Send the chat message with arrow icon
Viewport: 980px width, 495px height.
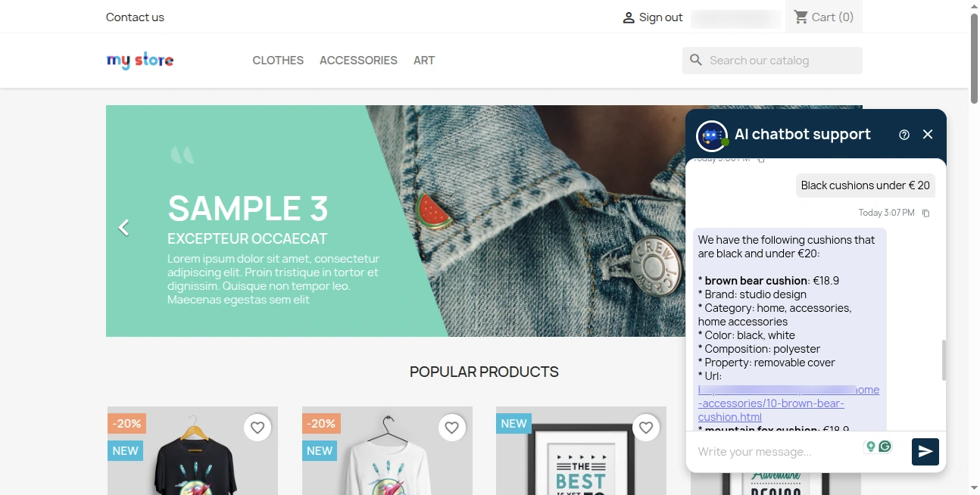925,452
